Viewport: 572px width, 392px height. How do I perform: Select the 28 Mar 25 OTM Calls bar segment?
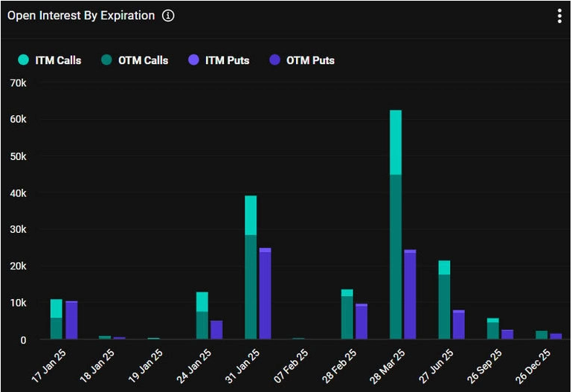coord(396,257)
